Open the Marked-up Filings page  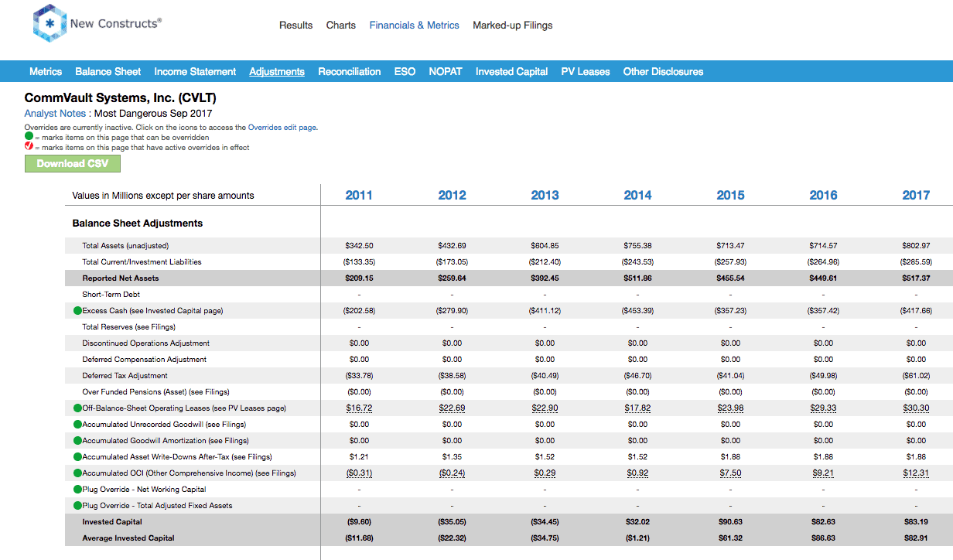[x=513, y=26]
